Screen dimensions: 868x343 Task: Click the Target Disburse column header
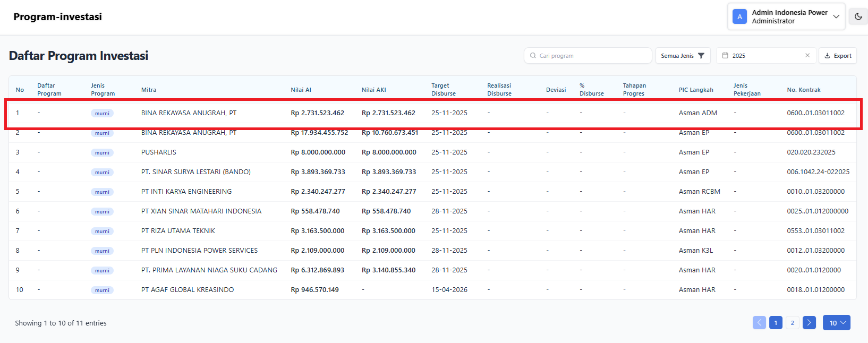[444, 89]
